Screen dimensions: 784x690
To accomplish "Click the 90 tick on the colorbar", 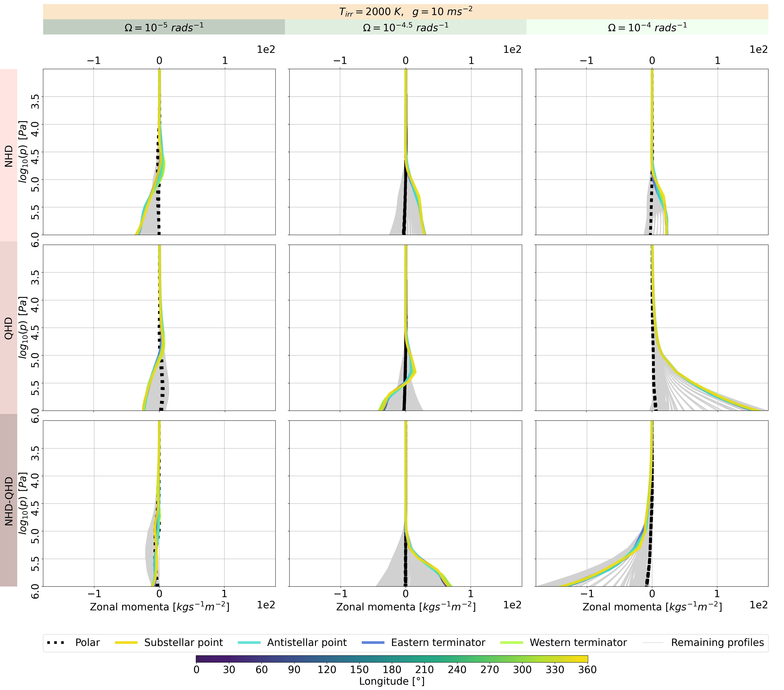I will click(x=294, y=670).
